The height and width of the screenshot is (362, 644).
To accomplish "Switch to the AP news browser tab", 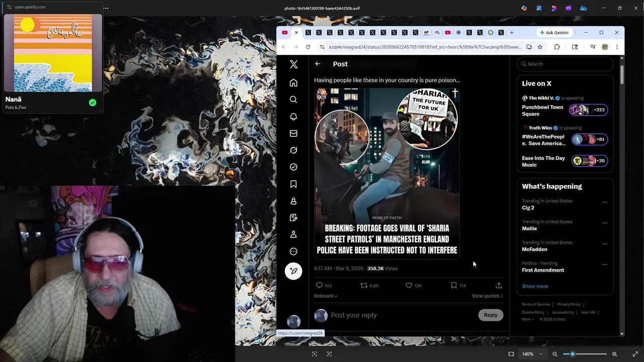I will (x=426, y=33).
